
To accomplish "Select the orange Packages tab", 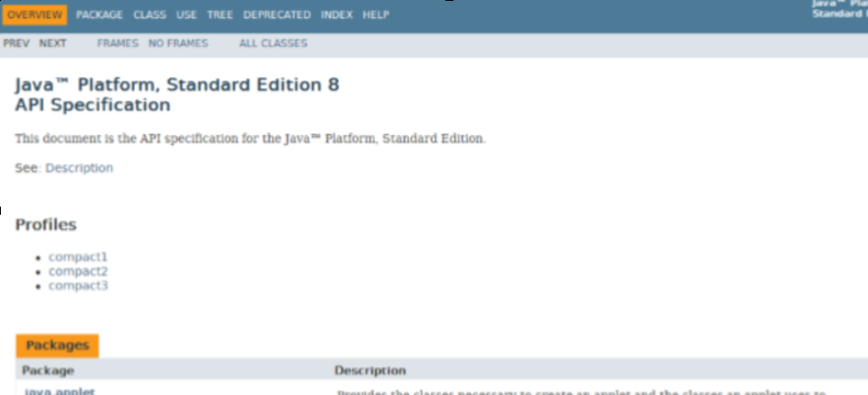I will point(58,346).
